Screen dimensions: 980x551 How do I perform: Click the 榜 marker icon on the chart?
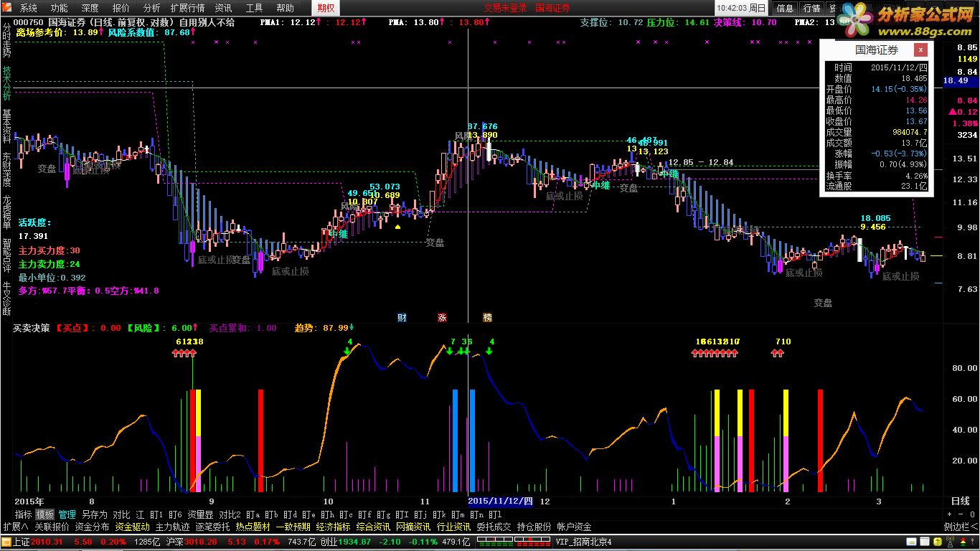click(487, 317)
